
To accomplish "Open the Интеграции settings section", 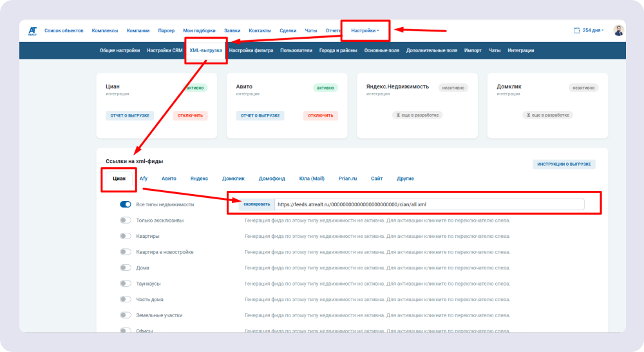I will click(x=520, y=50).
